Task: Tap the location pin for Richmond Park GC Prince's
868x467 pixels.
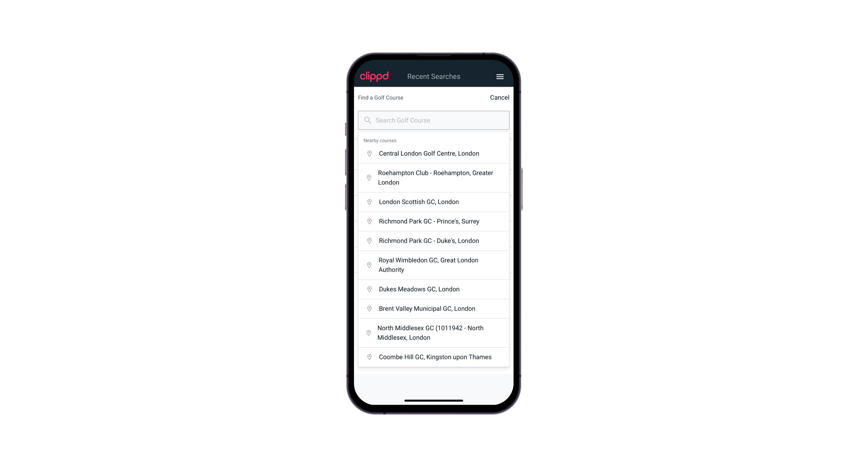Action: point(369,221)
